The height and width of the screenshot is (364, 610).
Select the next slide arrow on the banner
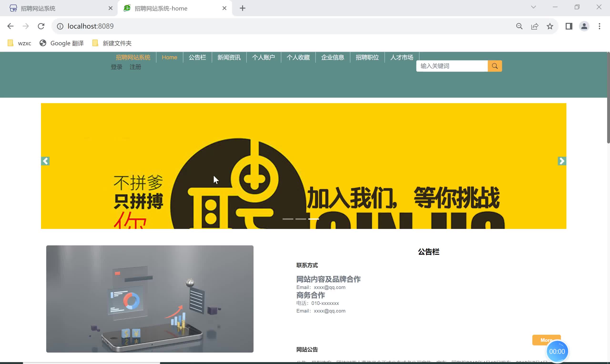tap(562, 161)
